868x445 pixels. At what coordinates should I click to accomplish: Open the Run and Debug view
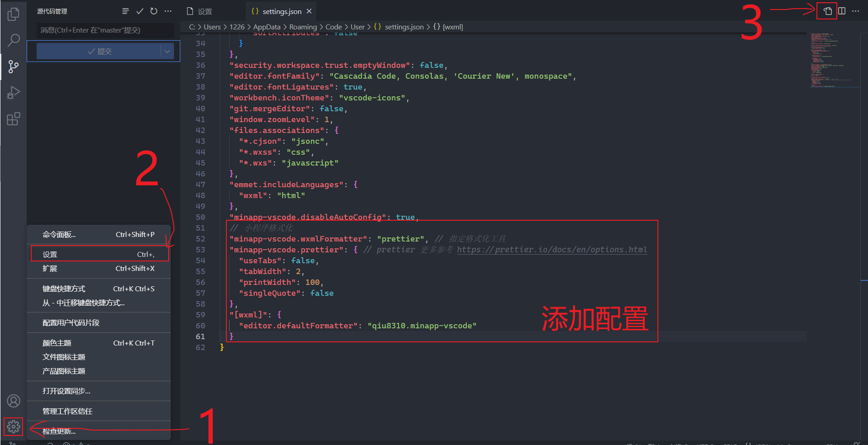point(14,92)
